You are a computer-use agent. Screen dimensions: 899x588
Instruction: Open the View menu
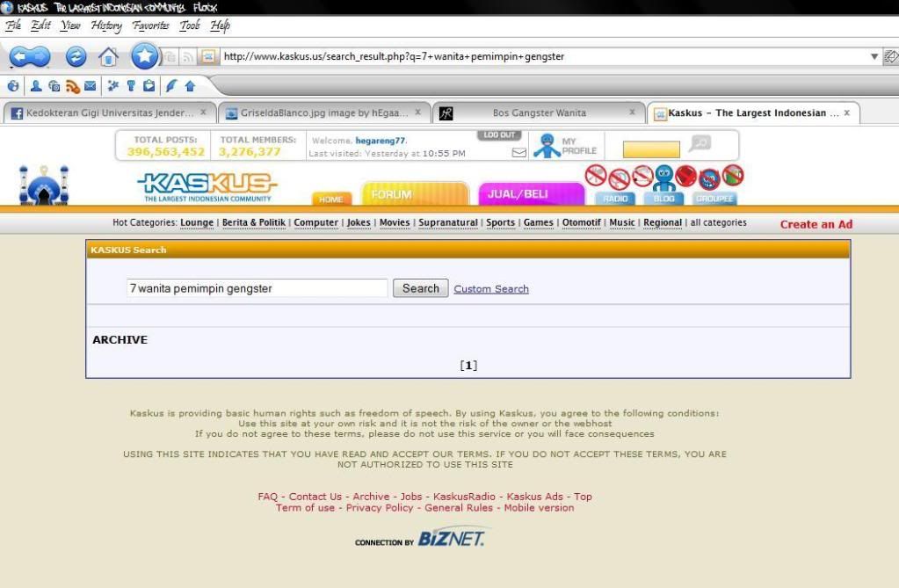(70, 25)
